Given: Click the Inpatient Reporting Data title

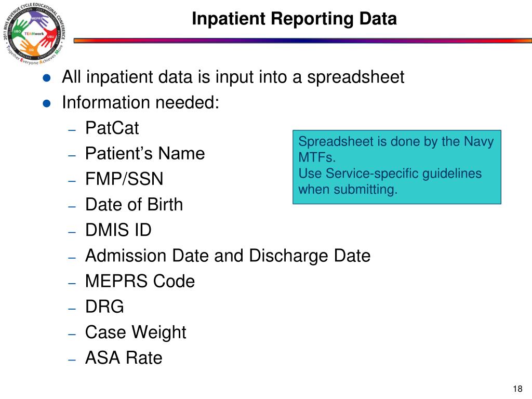Looking at the screenshot, I should click(x=294, y=19).
